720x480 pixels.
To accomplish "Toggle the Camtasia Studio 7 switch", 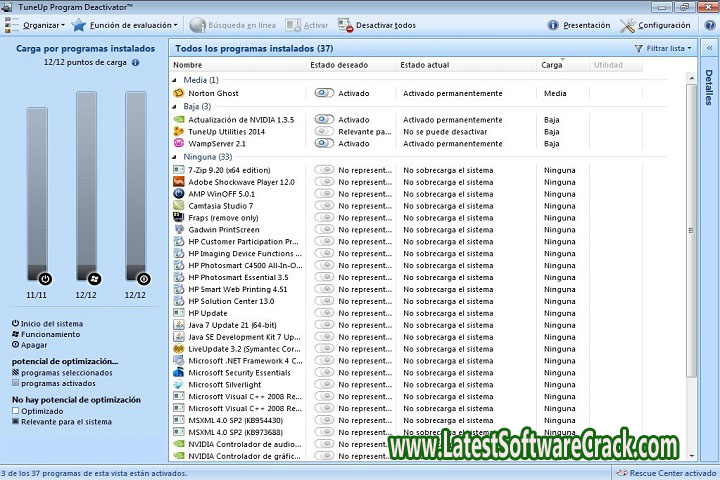I will tap(324, 206).
